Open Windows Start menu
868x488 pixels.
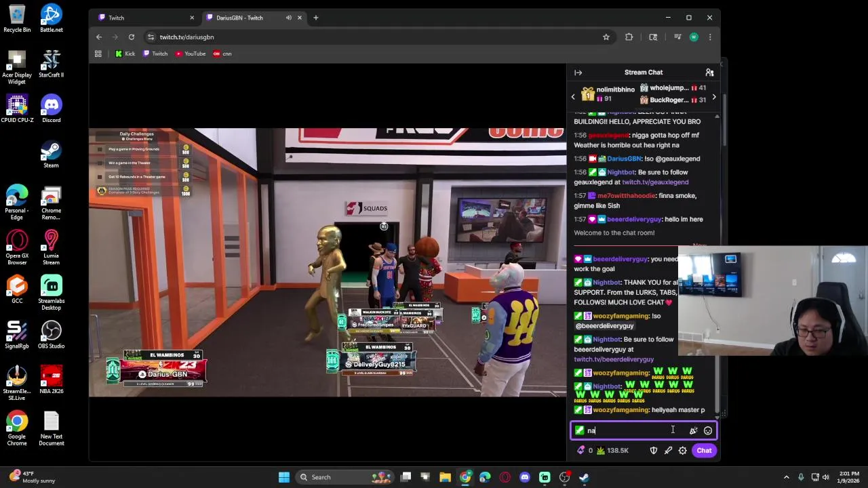pos(284,477)
